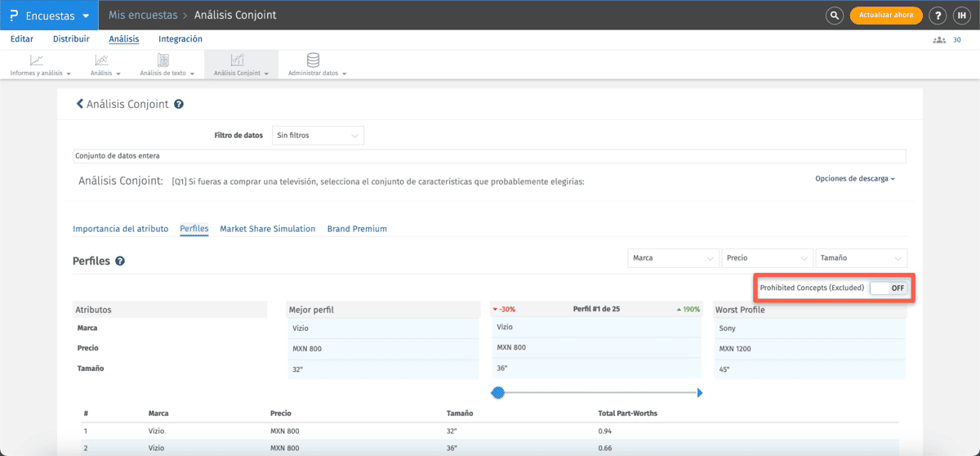This screenshot has height=456, width=980.
Task: Click the search magnifier icon
Action: pyautogui.click(x=834, y=16)
